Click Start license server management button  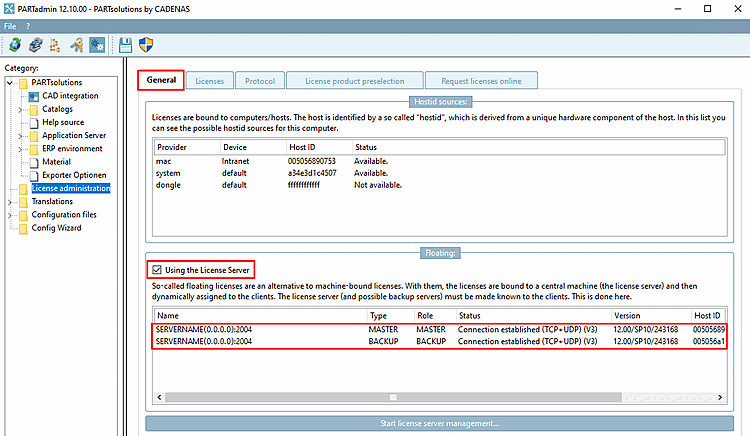[x=439, y=423]
